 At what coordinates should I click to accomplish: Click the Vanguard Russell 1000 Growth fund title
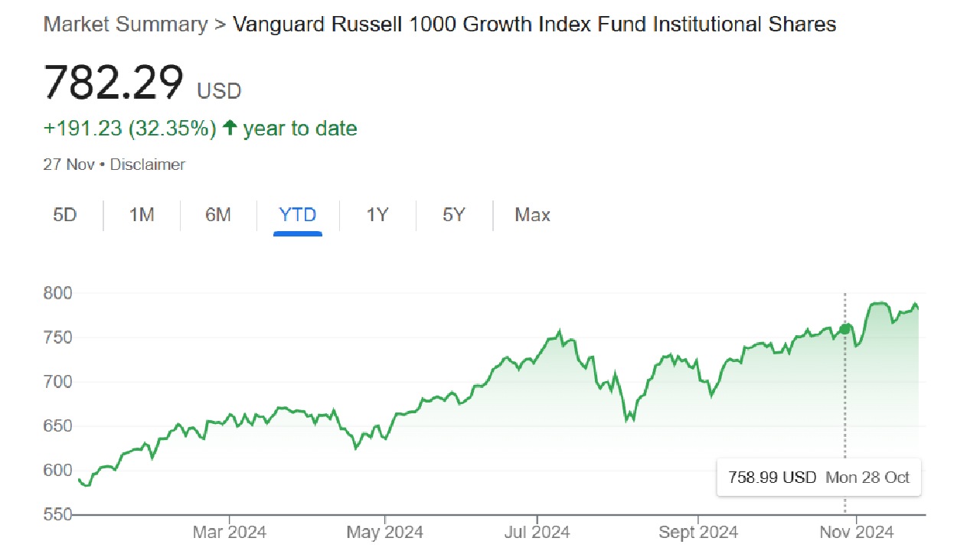point(534,24)
